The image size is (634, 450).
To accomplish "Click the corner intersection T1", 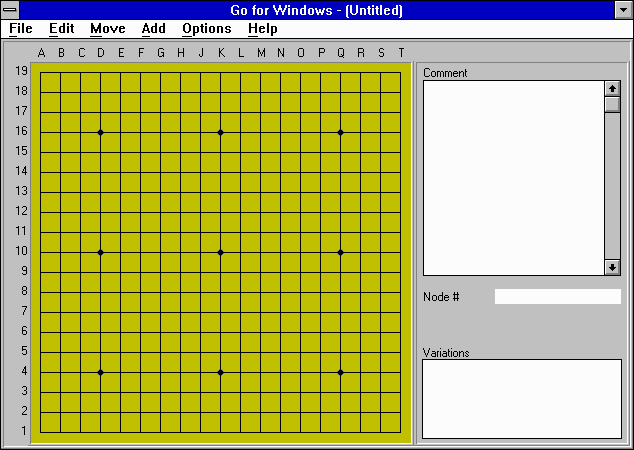I will click(x=400, y=432).
